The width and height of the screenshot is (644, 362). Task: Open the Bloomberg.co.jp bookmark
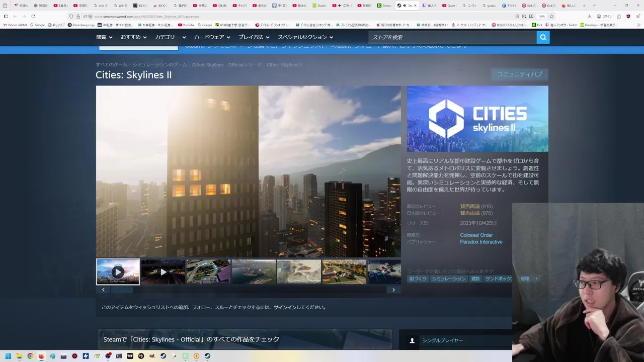(x=81, y=25)
